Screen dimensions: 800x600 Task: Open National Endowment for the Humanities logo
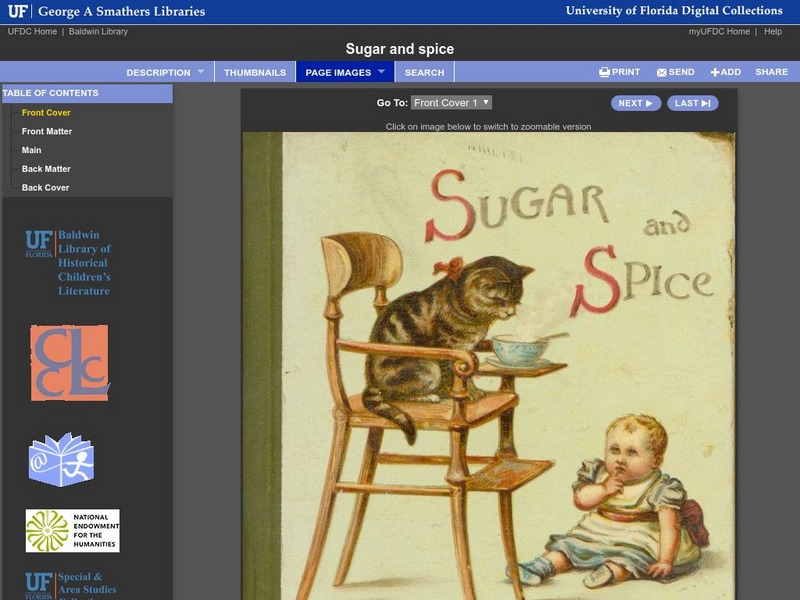click(72, 531)
